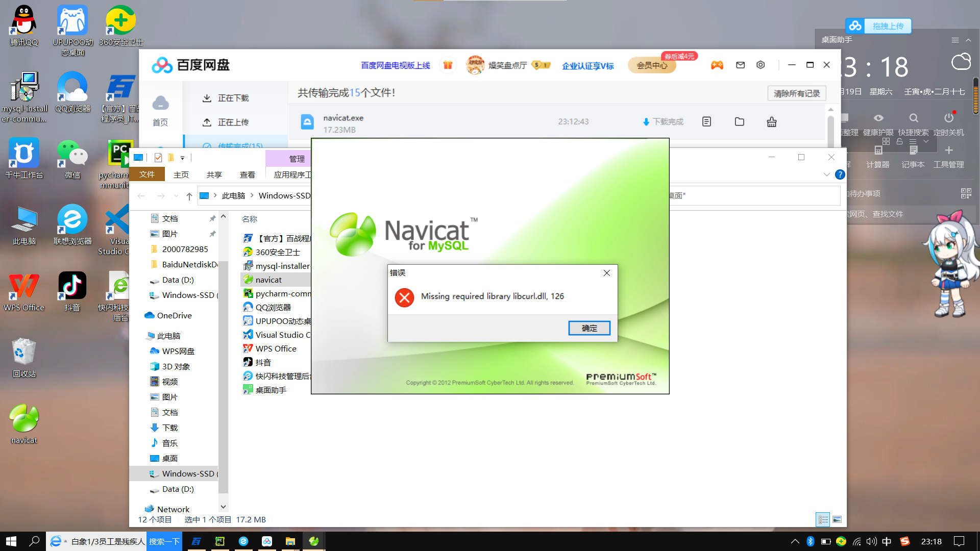The image size is (980, 551).
Task: Click 企业认证享V标 link
Action: click(x=587, y=66)
